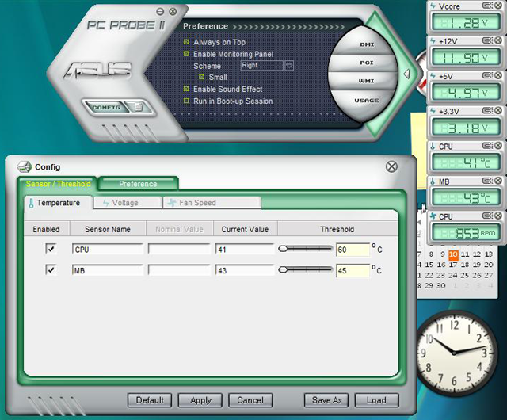
Task: Open the WMI section
Action: pyautogui.click(x=366, y=81)
